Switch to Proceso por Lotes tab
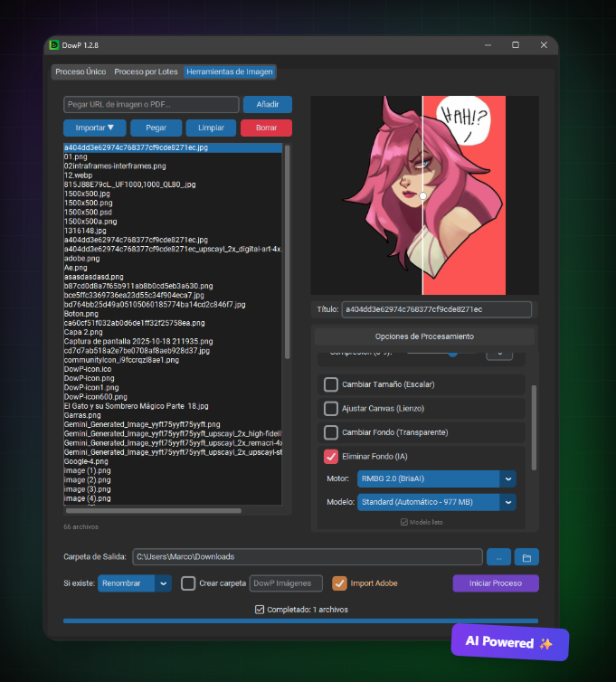This screenshot has width=616, height=682. pos(146,71)
